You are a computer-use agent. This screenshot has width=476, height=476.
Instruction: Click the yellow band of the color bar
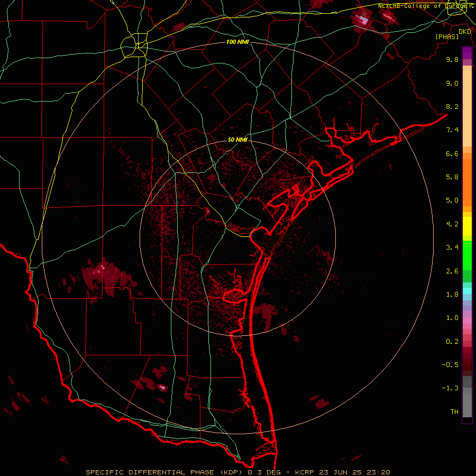[x=467, y=226]
